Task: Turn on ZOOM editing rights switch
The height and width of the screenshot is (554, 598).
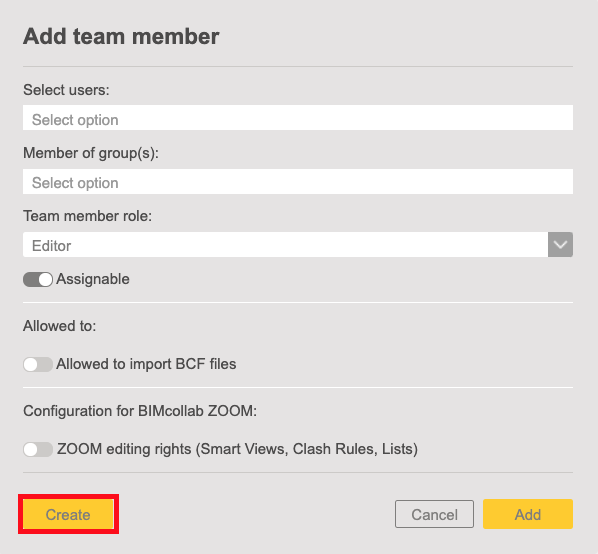Action: coord(38,450)
